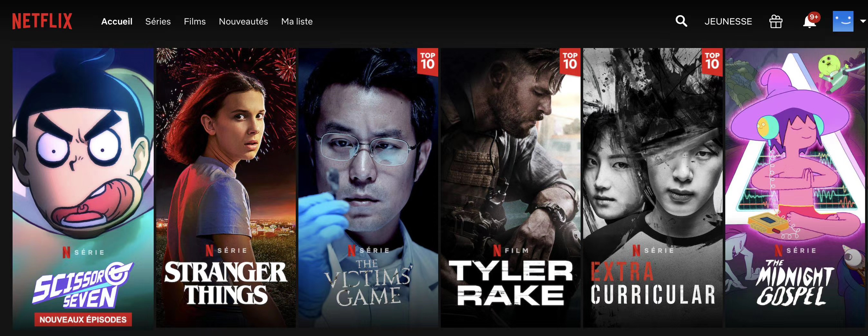
Task: Switch to the JEUNESSE kids section
Action: click(728, 22)
